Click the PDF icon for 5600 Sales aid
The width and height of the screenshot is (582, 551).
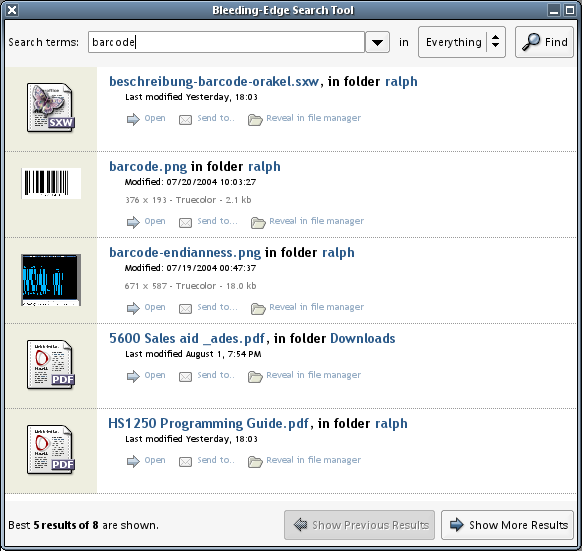coord(50,365)
